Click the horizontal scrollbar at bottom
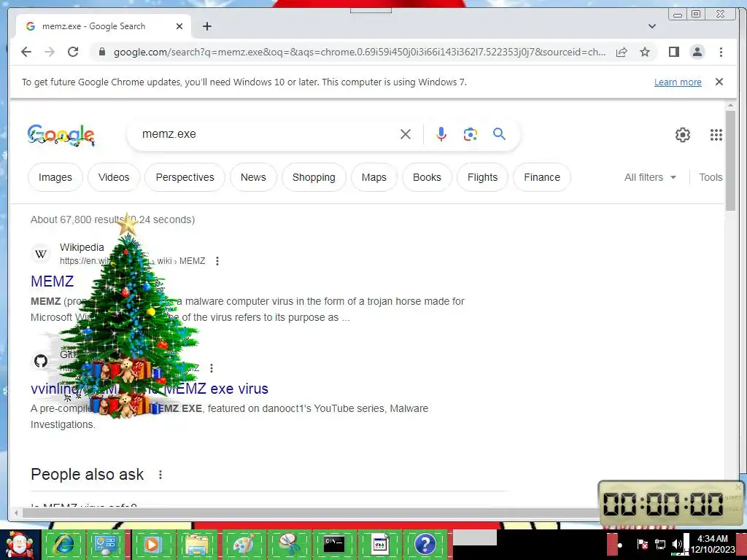Screen dimensions: 747x560 click(309, 513)
